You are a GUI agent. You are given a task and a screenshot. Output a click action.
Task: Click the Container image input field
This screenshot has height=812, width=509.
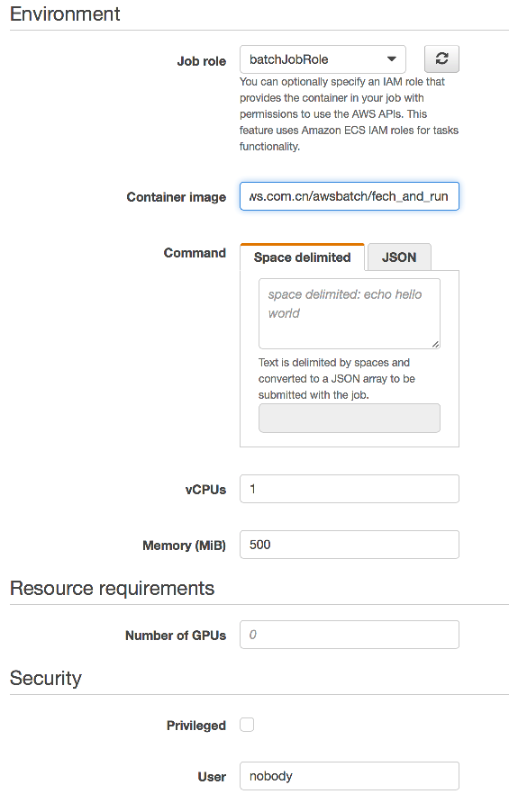tap(350, 196)
